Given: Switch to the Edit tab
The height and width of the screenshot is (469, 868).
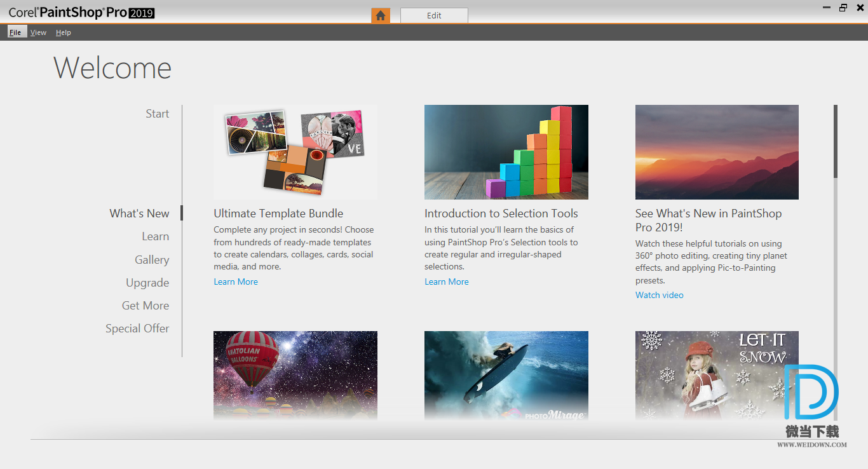Looking at the screenshot, I should click(x=434, y=15).
